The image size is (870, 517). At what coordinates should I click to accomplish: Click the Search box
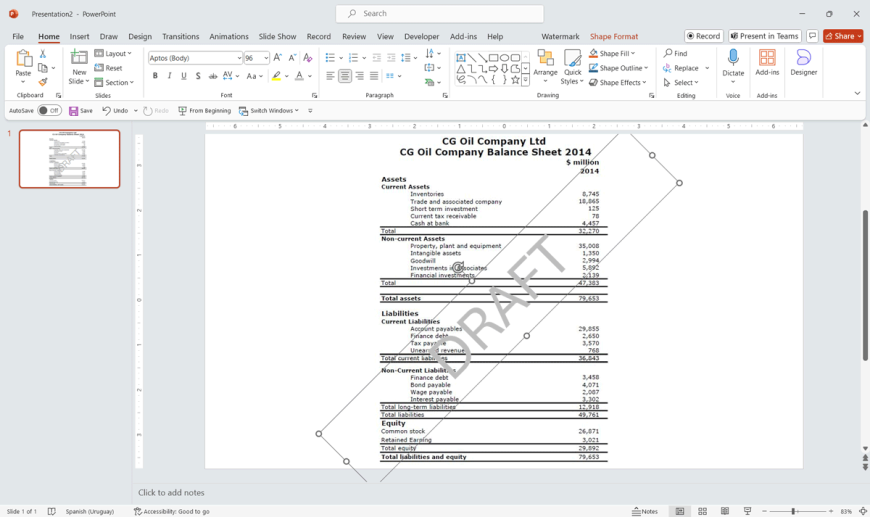(x=439, y=13)
